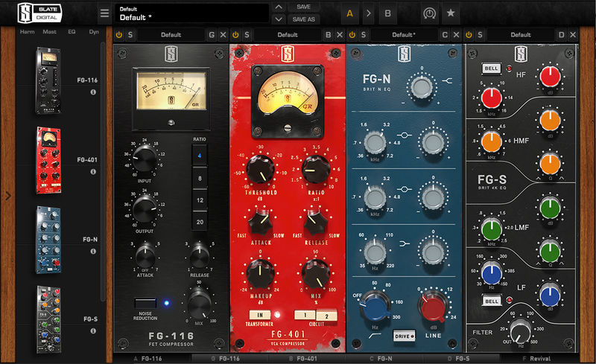Open the hamburger preset menu
This screenshot has height=364, width=596.
(x=104, y=13)
